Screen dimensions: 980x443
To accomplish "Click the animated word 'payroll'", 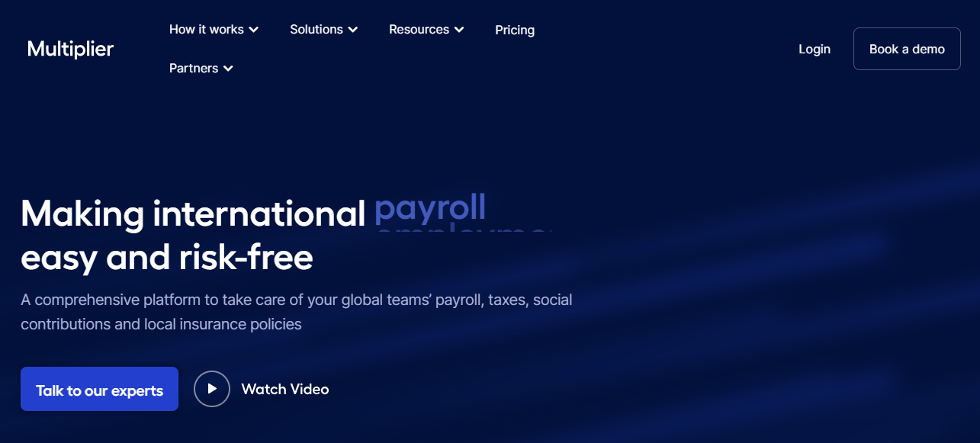I will (430, 207).
